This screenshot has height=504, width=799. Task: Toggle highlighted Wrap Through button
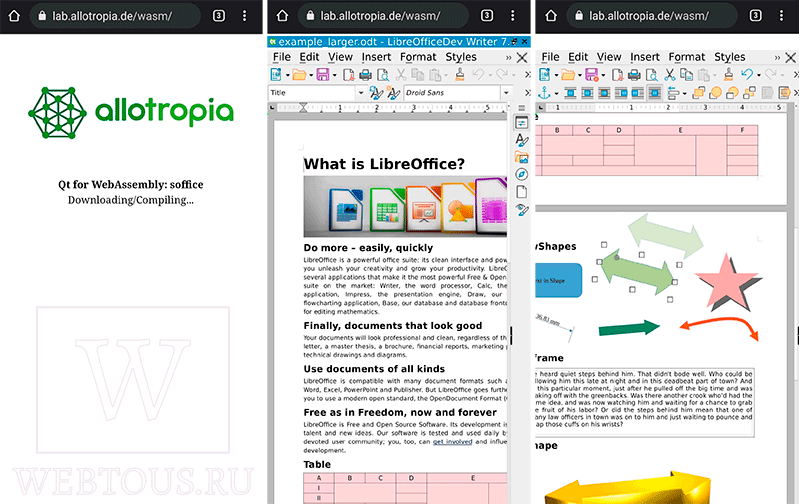(654, 93)
